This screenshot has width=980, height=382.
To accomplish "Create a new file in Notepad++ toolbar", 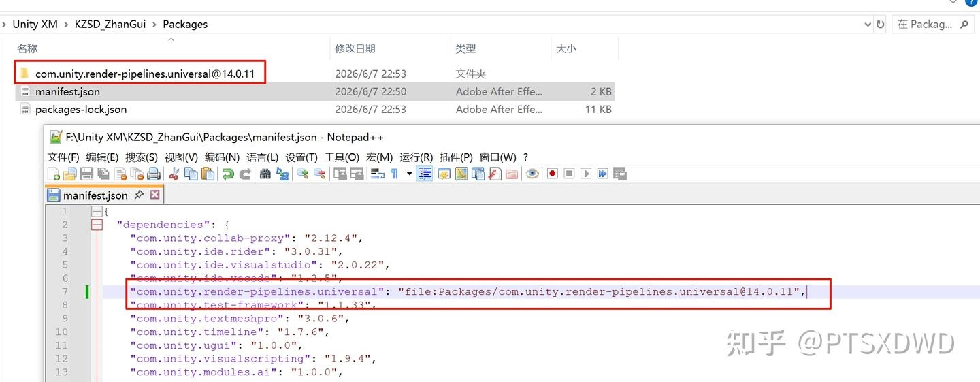I will (53, 174).
